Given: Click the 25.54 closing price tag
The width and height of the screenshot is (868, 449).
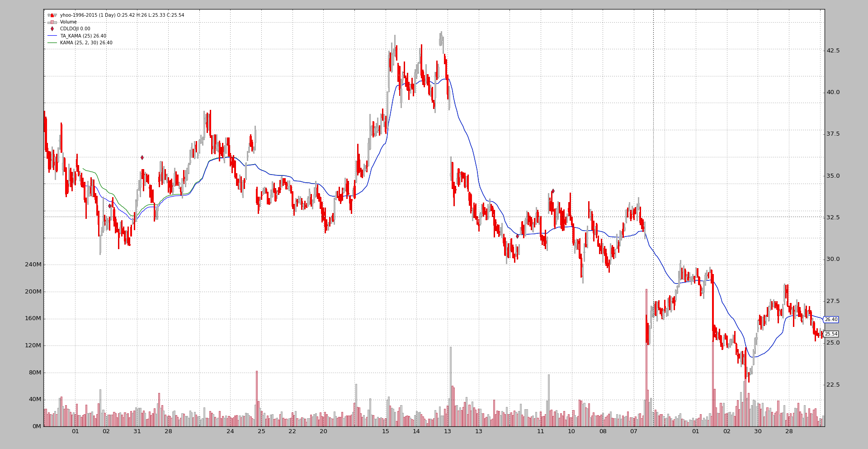Looking at the screenshot, I should coord(831,334).
